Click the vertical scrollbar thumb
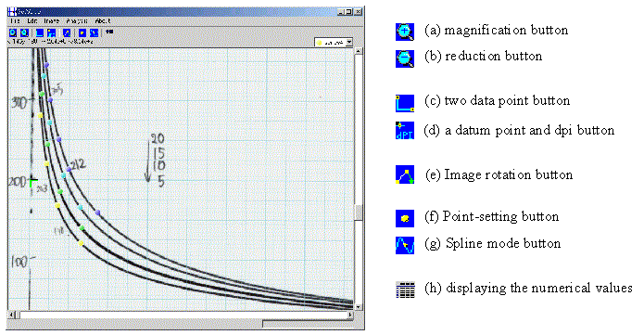Screen dimensions: 644x335 coord(359,213)
